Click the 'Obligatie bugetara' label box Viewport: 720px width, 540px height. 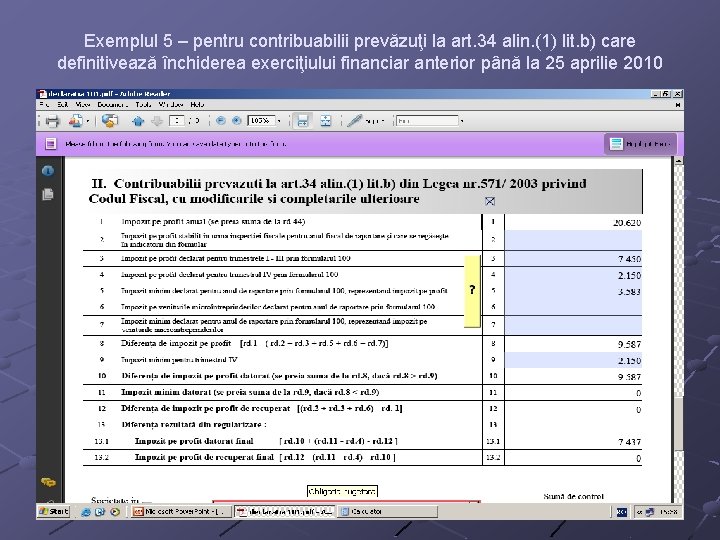point(342,491)
